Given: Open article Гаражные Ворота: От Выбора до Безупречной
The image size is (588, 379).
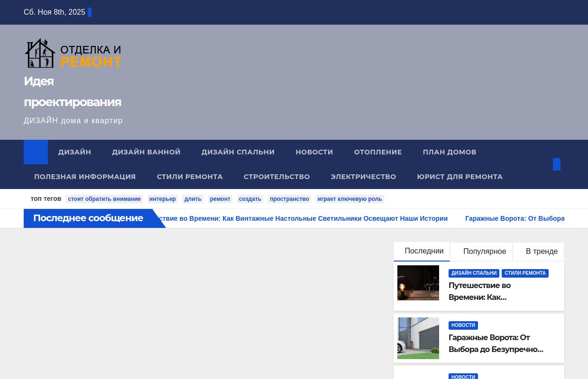Looking at the screenshot, I should (x=496, y=343).
